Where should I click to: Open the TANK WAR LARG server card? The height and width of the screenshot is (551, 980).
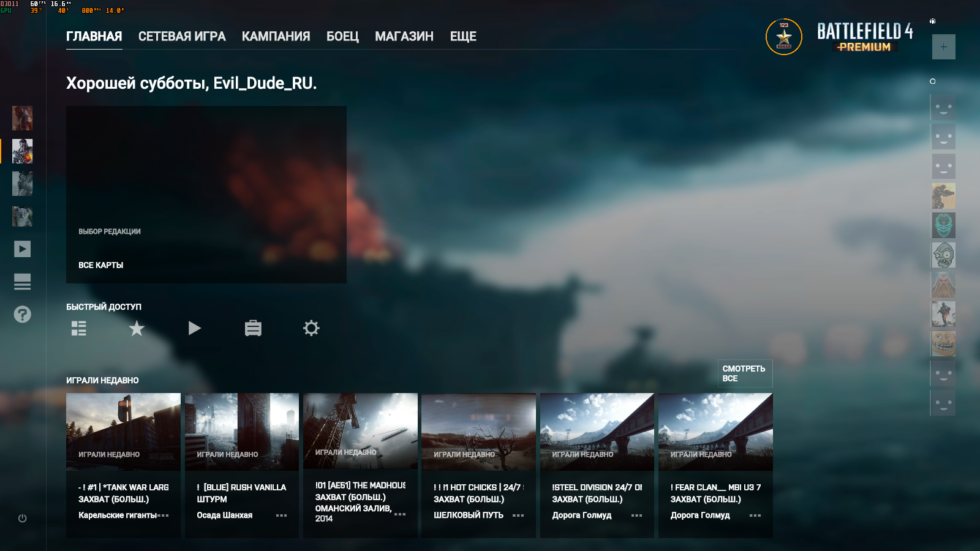click(123, 465)
